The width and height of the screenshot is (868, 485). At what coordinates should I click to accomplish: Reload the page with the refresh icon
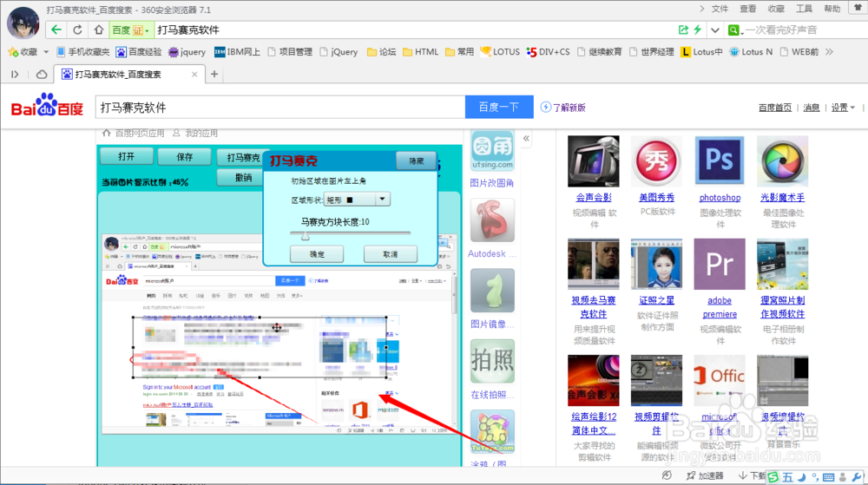pyautogui.click(x=77, y=29)
